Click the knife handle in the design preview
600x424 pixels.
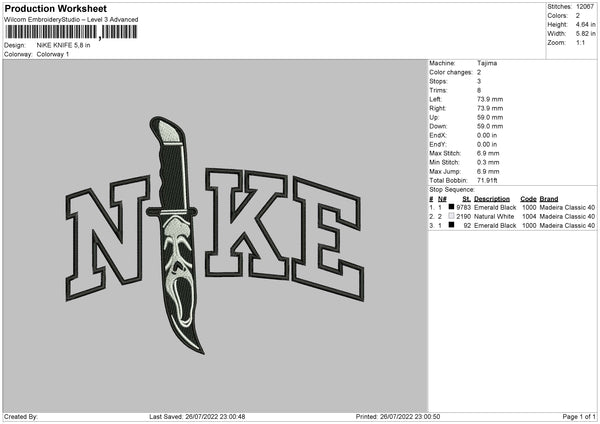(171, 165)
